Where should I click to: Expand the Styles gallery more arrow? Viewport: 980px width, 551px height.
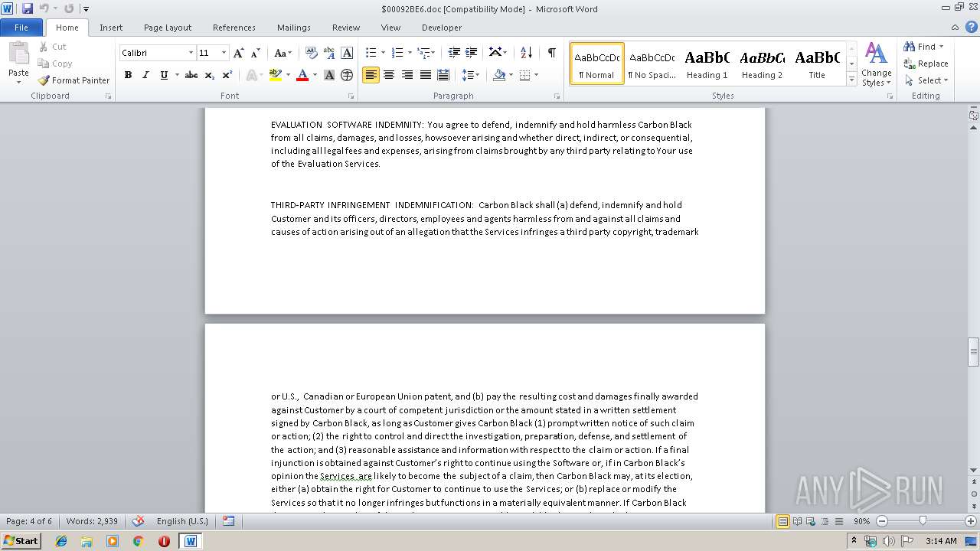point(851,80)
